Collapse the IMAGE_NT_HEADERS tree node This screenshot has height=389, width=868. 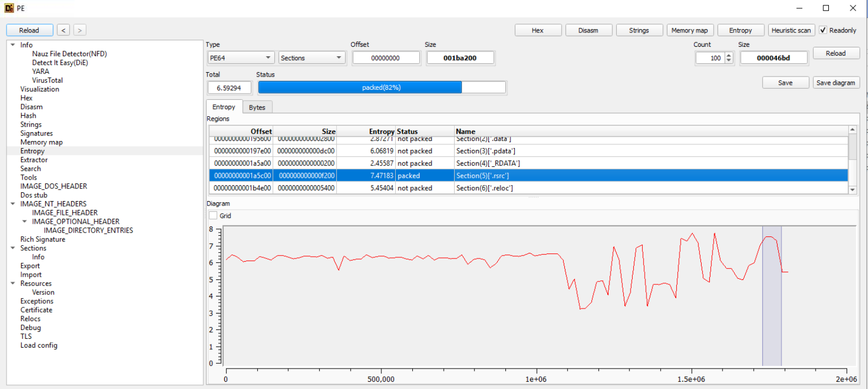[x=13, y=204]
